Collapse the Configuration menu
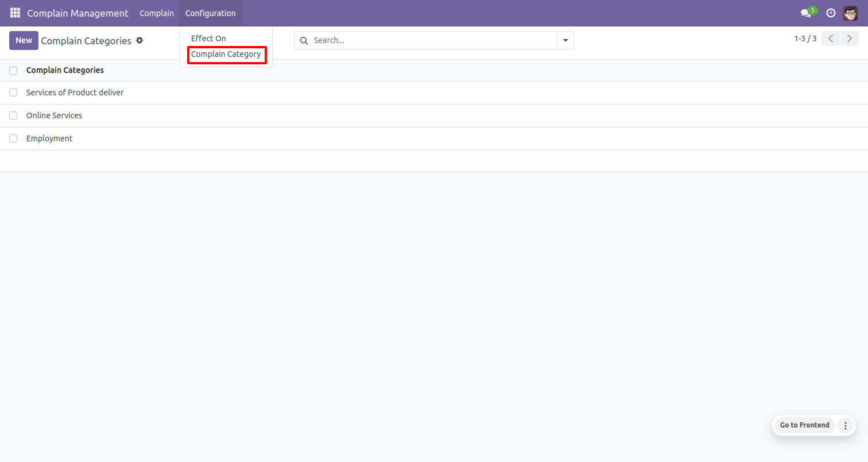Screen dimensions: 868x462 pos(211,13)
